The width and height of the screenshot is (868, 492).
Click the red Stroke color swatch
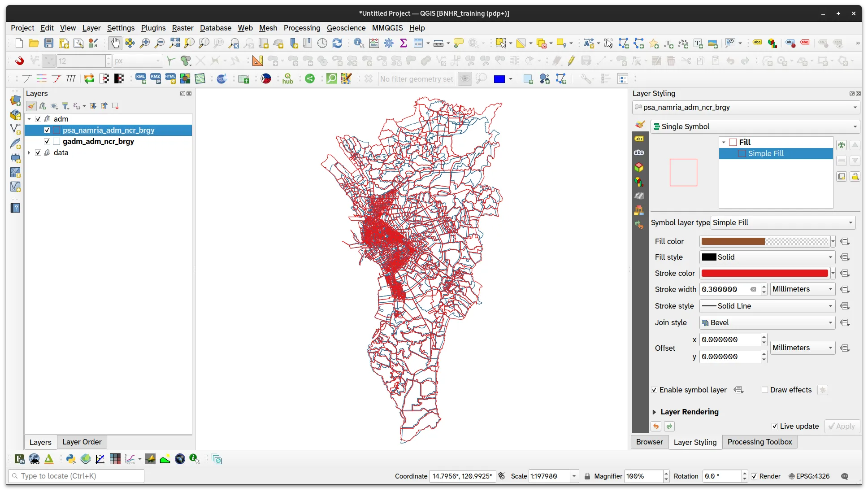click(764, 273)
